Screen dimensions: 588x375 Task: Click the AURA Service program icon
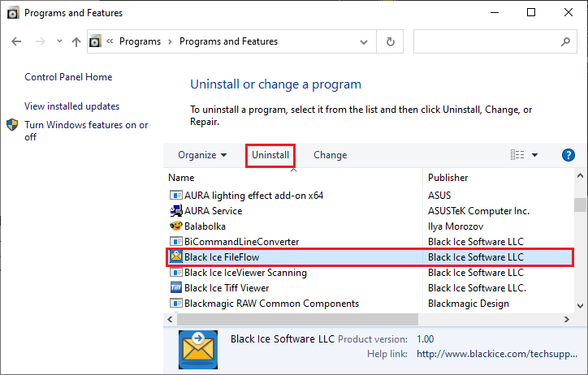pyautogui.click(x=175, y=211)
